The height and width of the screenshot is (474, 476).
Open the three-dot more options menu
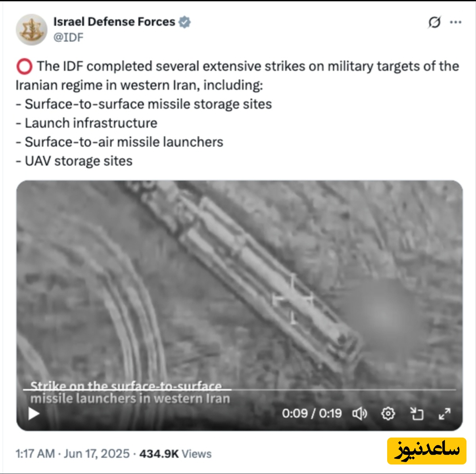coord(455,23)
